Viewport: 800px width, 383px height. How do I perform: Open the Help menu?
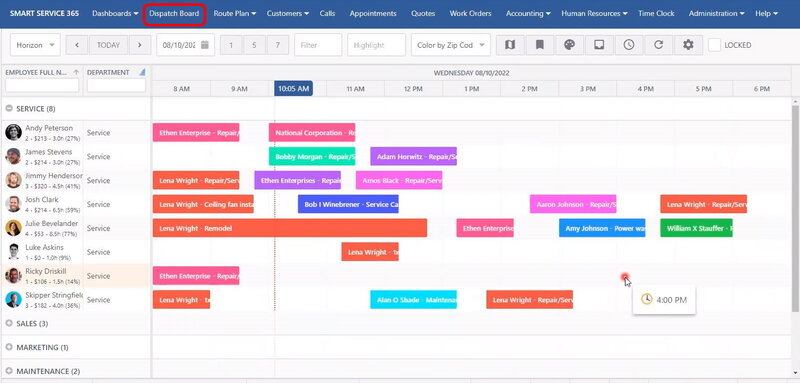(x=766, y=13)
